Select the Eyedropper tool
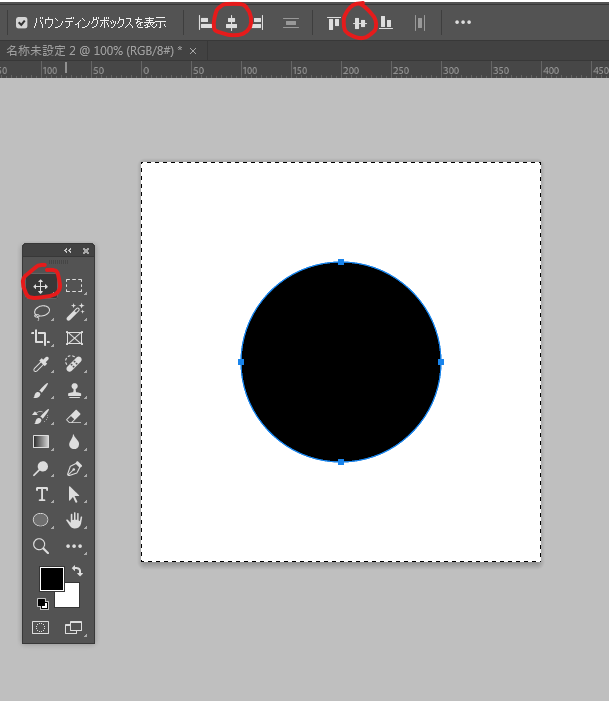Image resolution: width=609 pixels, height=701 pixels. click(x=41, y=364)
